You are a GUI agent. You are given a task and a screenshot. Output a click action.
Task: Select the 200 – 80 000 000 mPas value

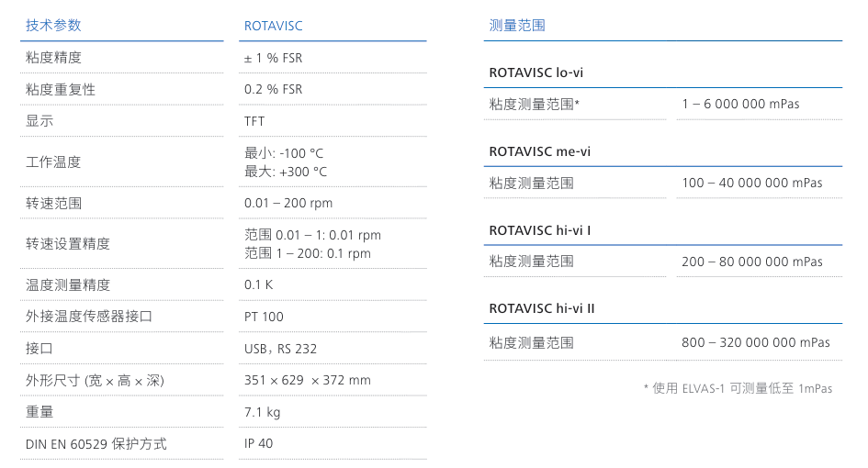pos(752,262)
